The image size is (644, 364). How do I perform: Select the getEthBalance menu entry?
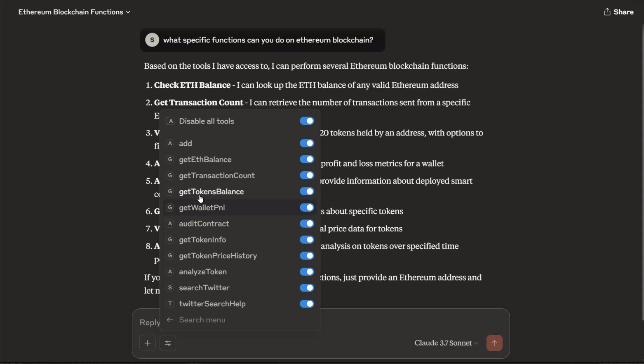[x=240, y=159]
